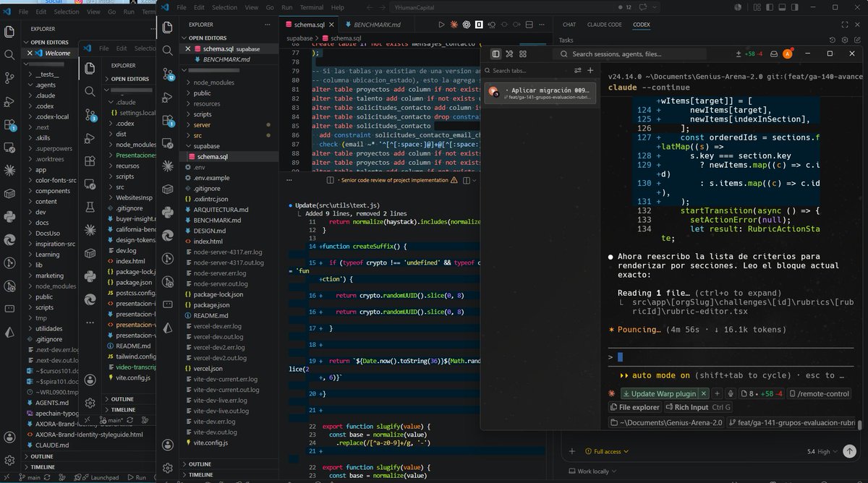Screen dimensions: 868x483
Task: Open 5.4 High model dropdown
Action: pyautogui.click(x=821, y=451)
